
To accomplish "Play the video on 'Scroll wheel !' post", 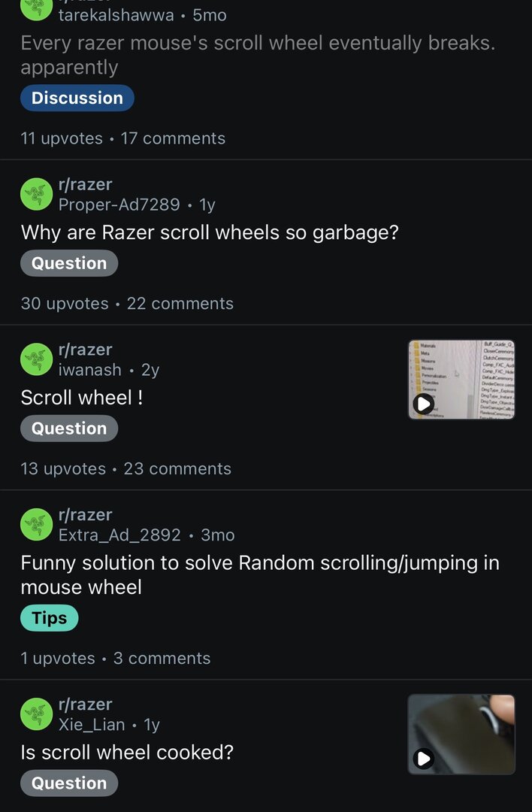I will [424, 404].
